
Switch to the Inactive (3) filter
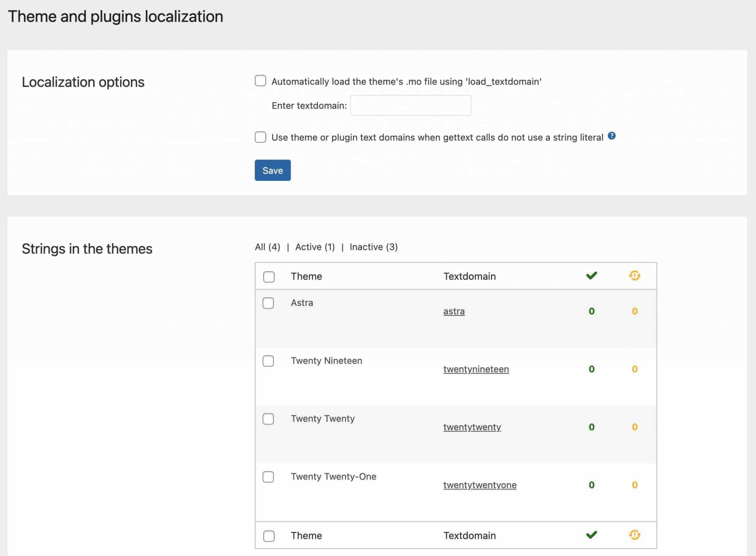(374, 247)
